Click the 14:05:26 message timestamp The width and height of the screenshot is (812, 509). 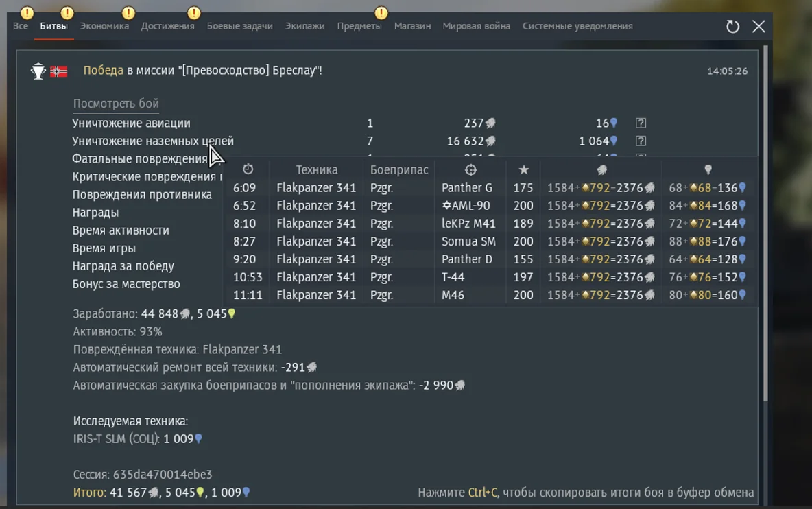pyautogui.click(x=727, y=71)
